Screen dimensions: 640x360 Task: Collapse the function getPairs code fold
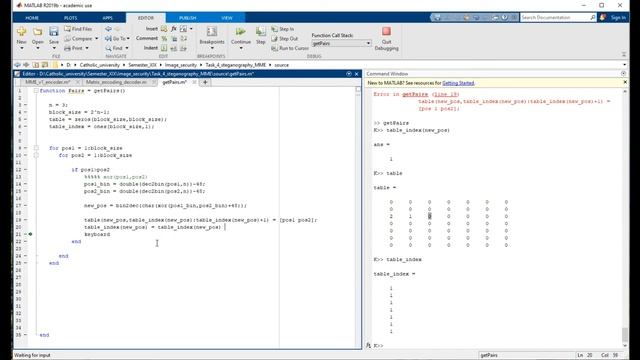pos(36,91)
